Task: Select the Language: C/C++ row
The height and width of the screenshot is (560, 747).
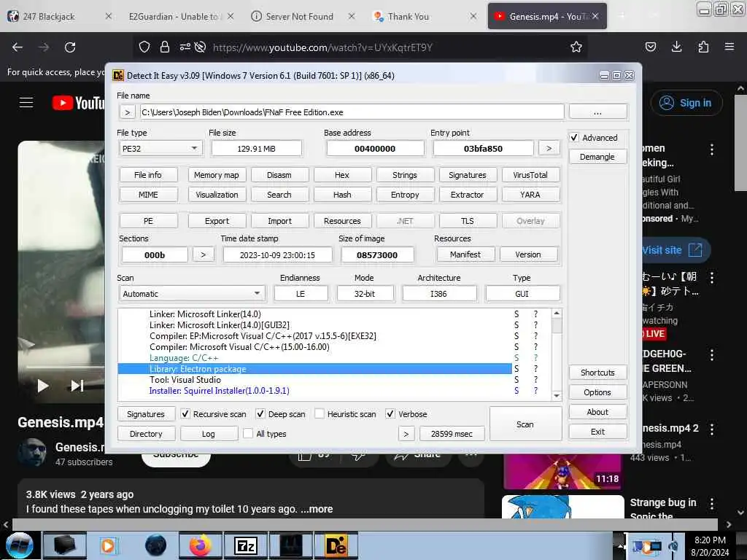Action: tap(314, 358)
